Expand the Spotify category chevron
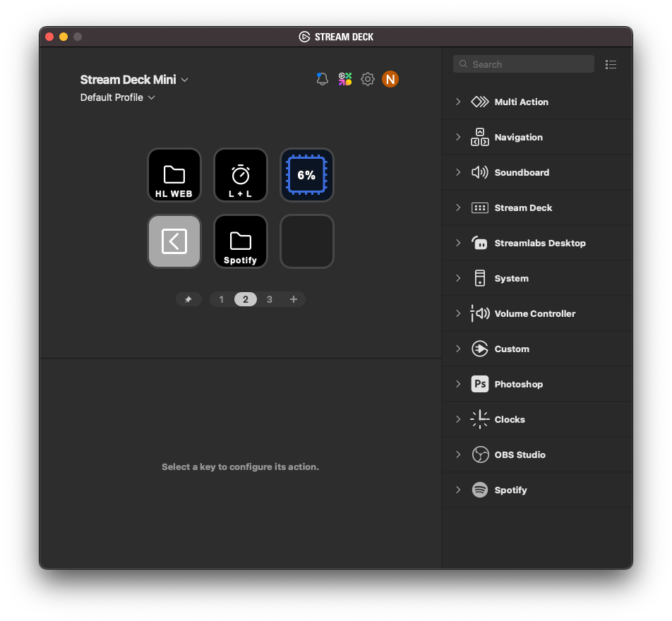Image resolution: width=672 pixels, height=621 pixels. 458,490
